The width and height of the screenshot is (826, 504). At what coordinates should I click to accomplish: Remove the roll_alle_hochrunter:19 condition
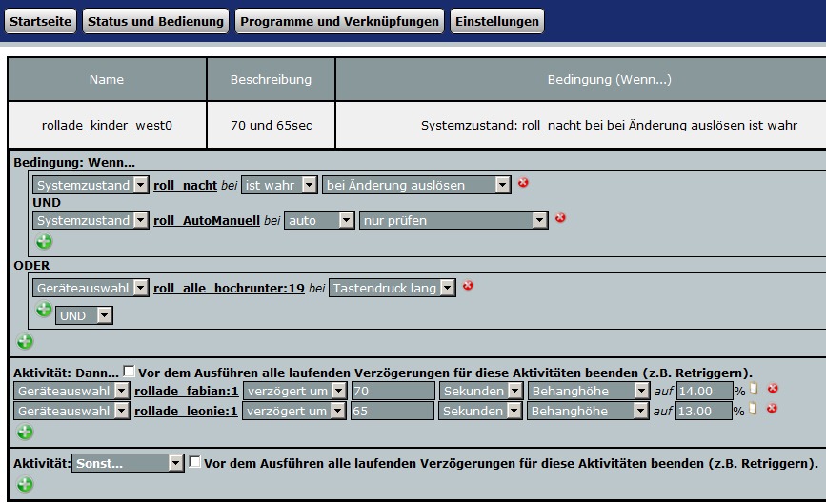pyautogui.click(x=468, y=286)
